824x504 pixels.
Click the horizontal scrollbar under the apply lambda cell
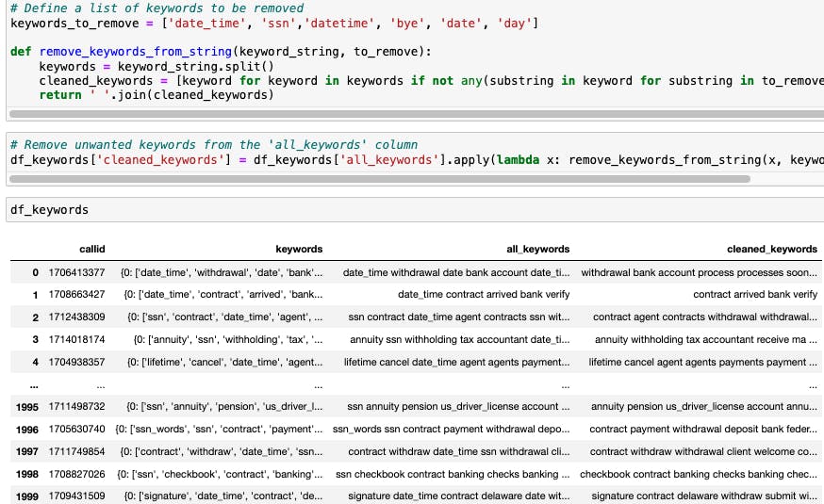[x=379, y=179]
